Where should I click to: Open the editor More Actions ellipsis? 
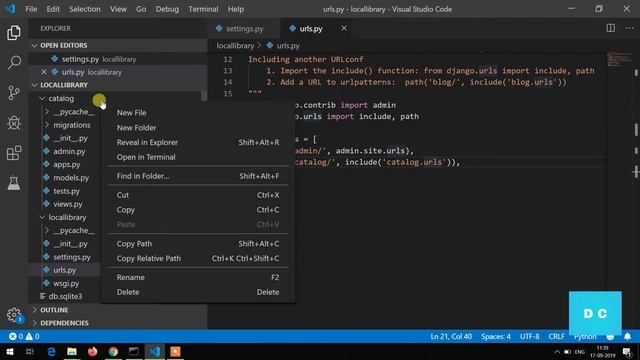(x=630, y=28)
